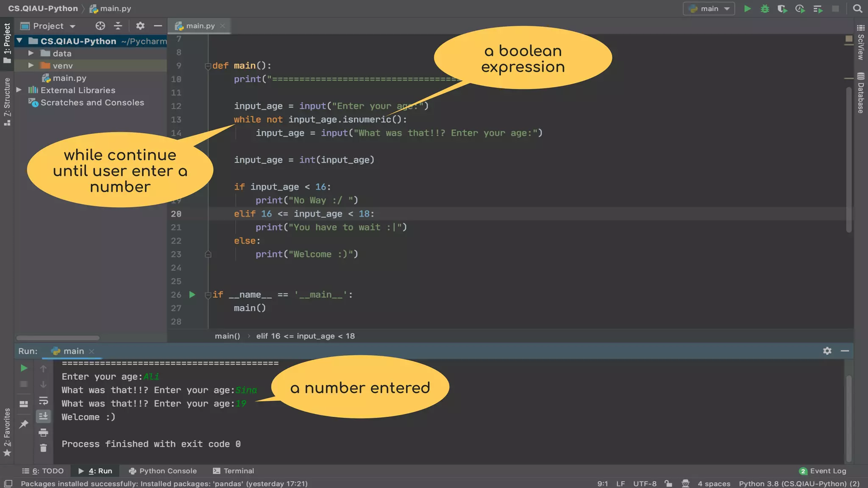
Task: Click the locate file crosshair icon
Action: [100, 26]
